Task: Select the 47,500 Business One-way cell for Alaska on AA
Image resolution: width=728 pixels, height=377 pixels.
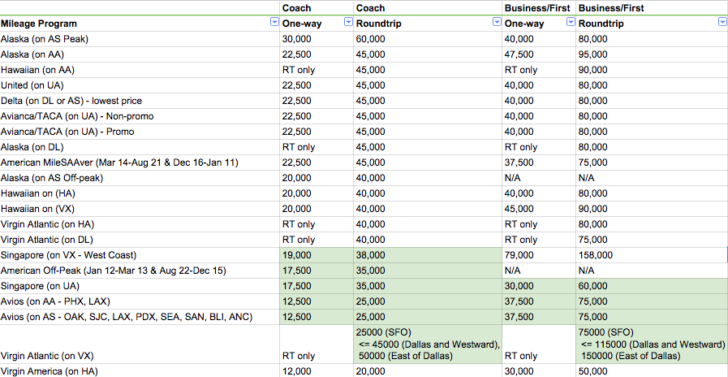Action: tap(539, 55)
